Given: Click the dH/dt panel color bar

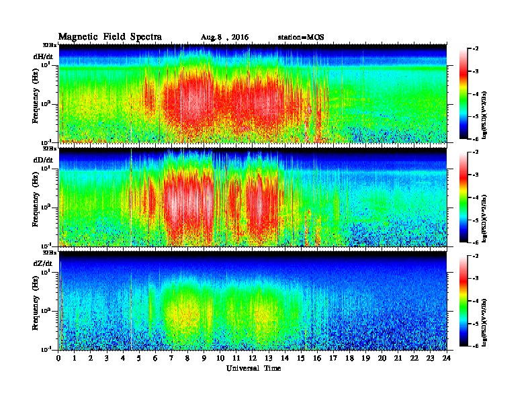Looking at the screenshot, I should tap(463, 93).
